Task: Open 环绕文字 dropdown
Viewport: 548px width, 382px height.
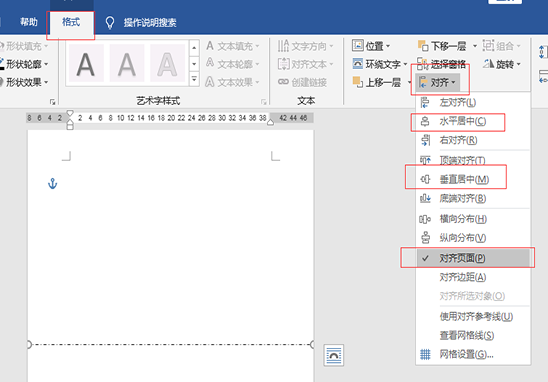Action: coord(380,64)
